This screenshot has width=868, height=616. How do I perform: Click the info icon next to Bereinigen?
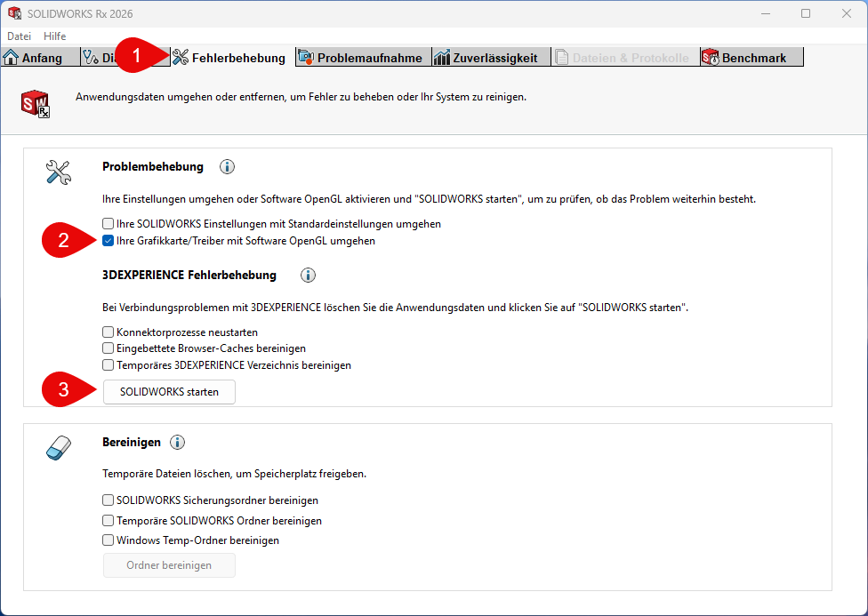(x=177, y=443)
